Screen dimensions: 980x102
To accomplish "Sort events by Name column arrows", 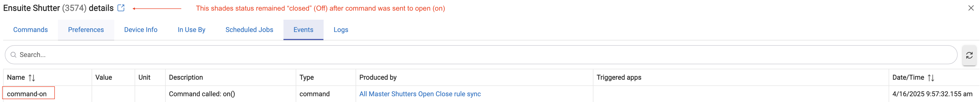I will (32, 78).
